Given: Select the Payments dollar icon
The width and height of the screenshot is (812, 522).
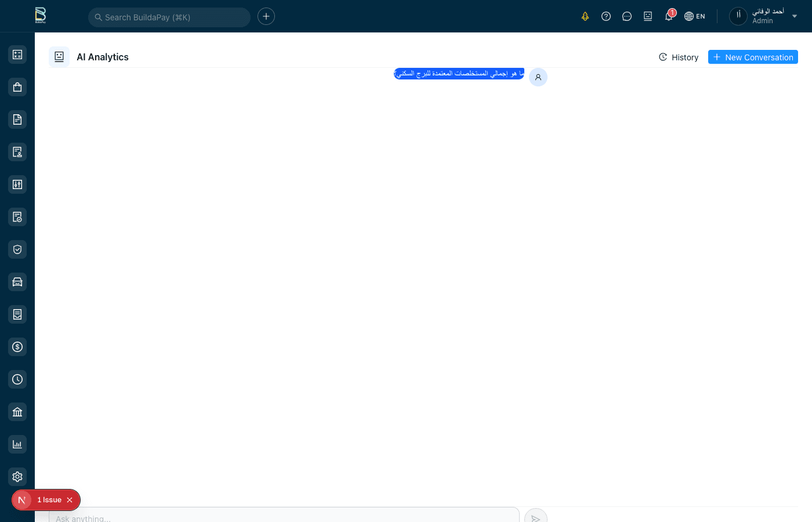Looking at the screenshot, I should [17, 346].
